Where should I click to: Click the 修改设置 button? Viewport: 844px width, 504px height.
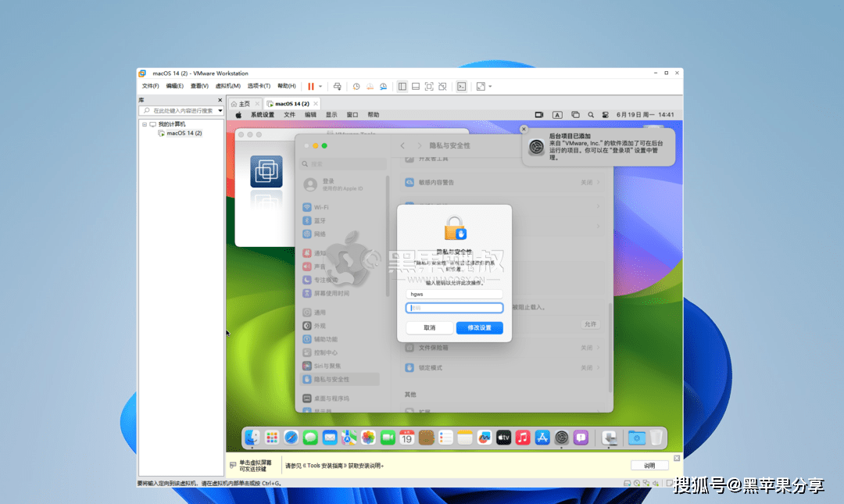[479, 327]
